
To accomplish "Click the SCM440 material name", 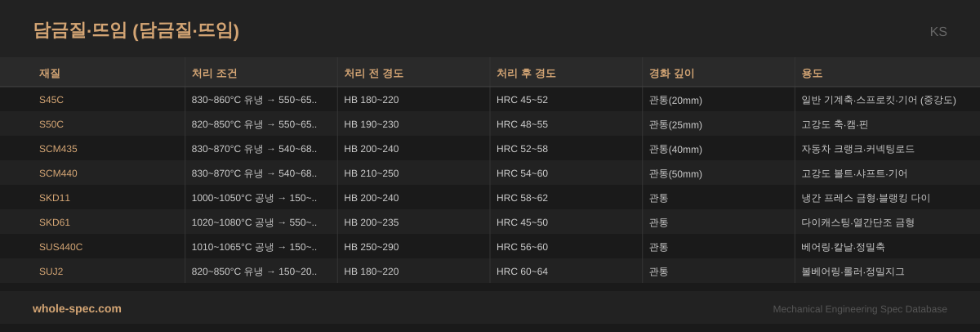I will click(x=58, y=173).
